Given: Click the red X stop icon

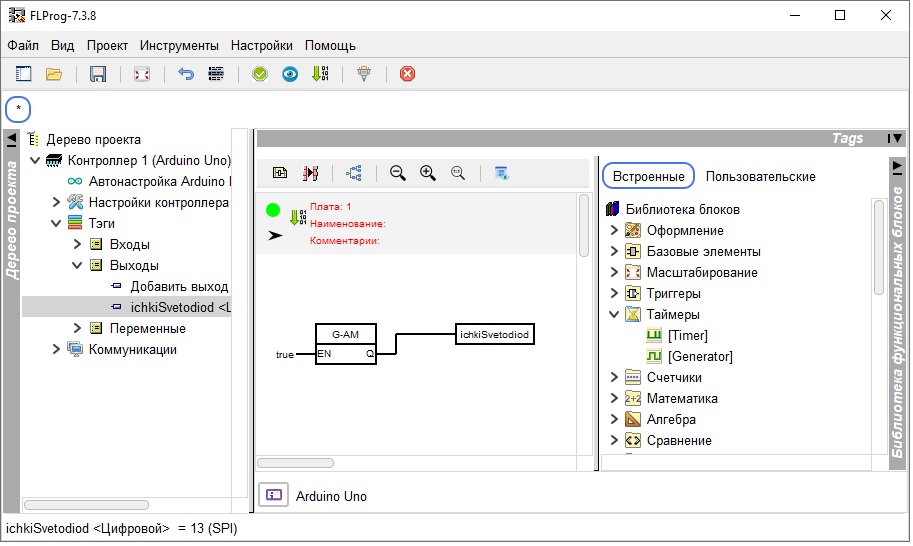Looking at the screenshot, I should 407,74.
